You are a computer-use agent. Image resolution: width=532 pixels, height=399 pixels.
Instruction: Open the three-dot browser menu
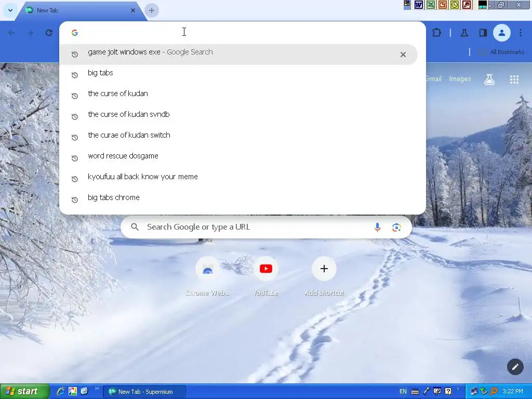click(521, 33)
